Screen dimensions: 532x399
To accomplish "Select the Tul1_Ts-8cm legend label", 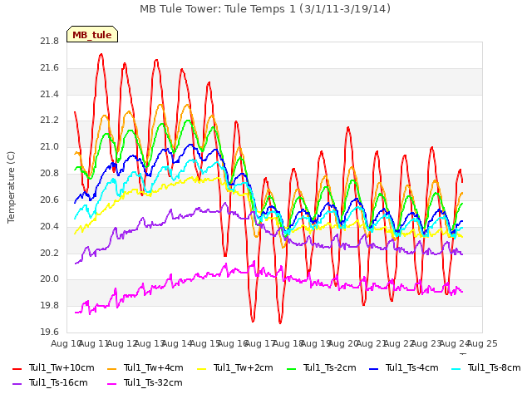I will [x=495, y=367].
